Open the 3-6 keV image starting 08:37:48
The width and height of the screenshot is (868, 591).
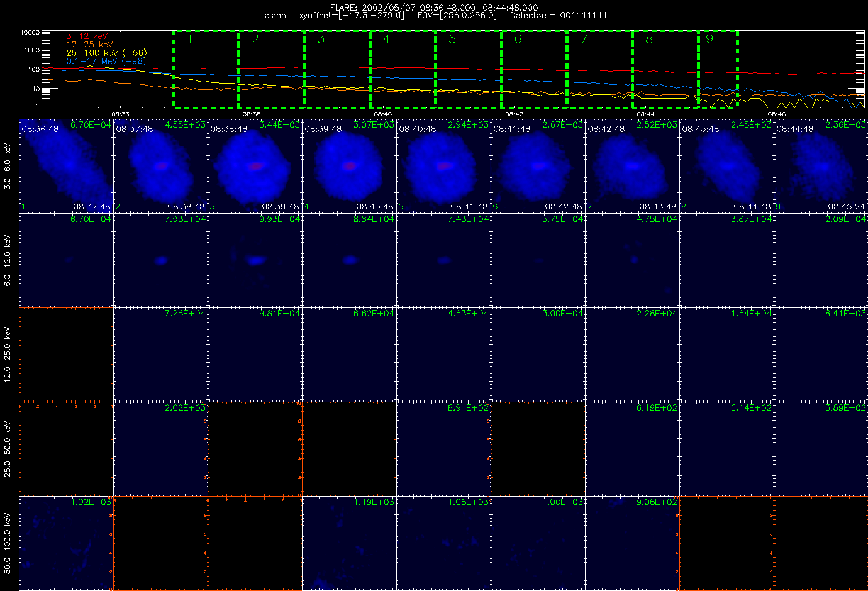click(161, 165)
